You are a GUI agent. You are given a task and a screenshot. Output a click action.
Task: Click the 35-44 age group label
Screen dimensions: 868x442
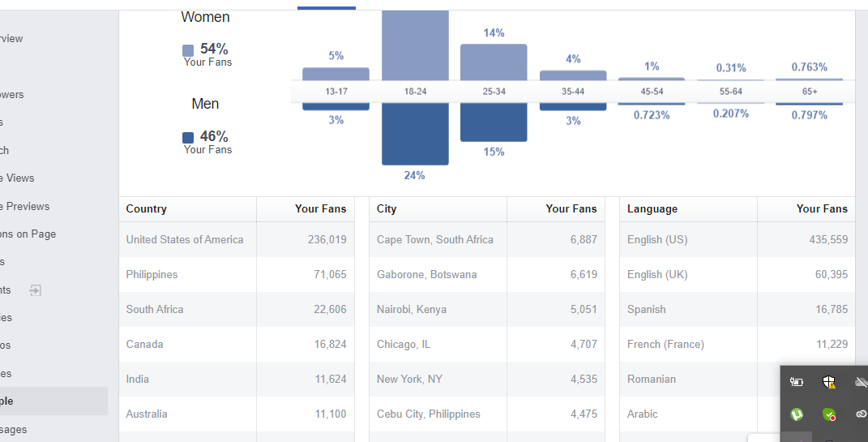coord(573,92)
